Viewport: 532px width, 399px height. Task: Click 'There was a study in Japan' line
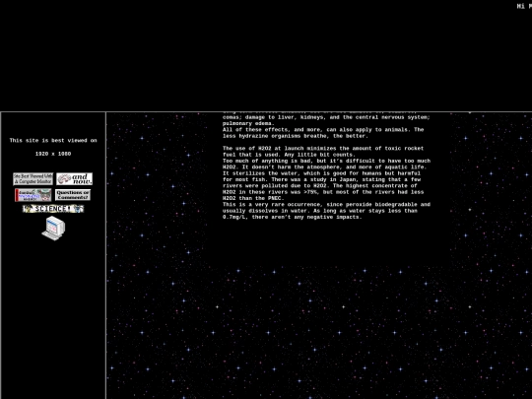point(321,179)
